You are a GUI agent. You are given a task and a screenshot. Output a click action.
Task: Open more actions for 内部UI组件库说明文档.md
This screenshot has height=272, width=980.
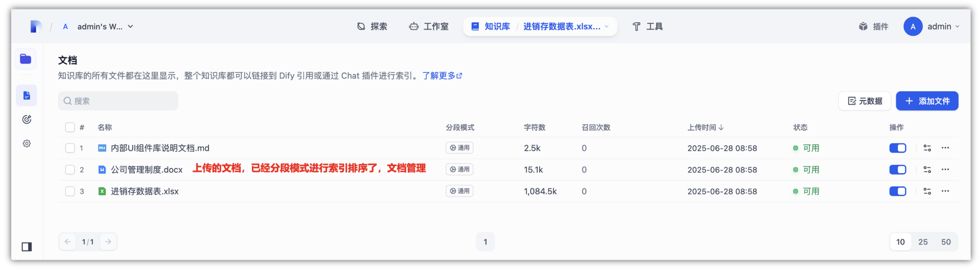[945, 148]
